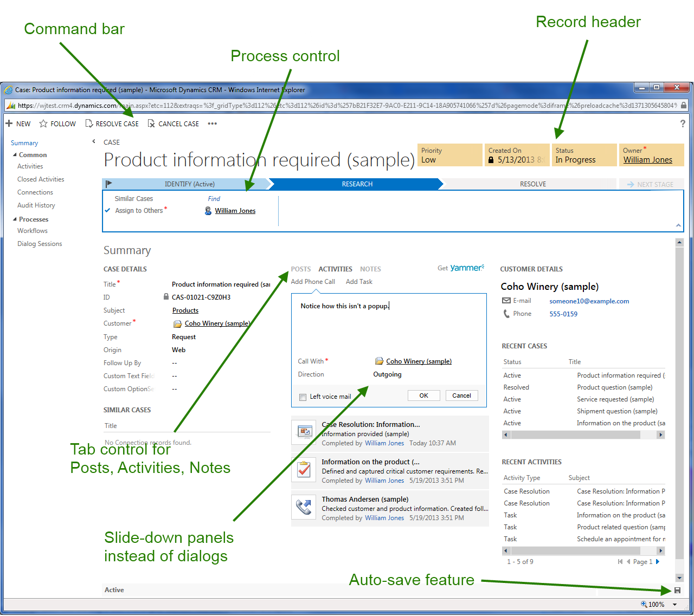Switch to the NOTES tab
The image size is (694, 616).
coord(370,269)
